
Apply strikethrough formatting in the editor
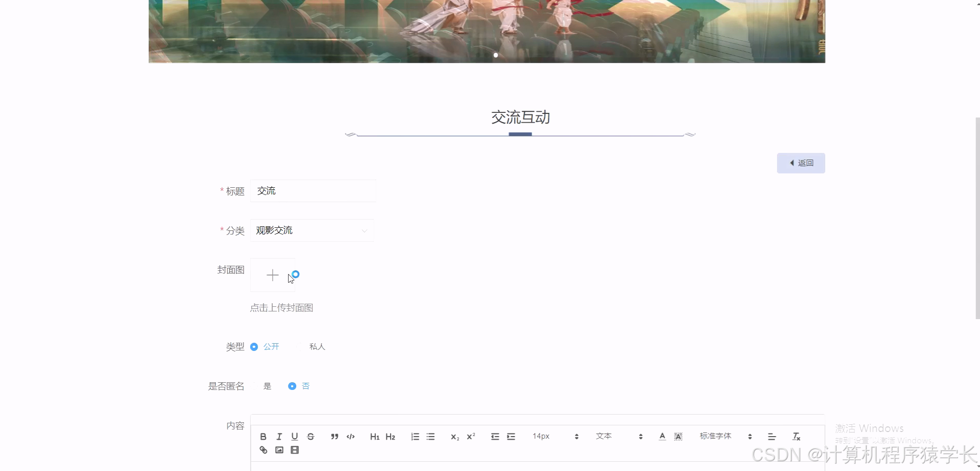point(311,436)
